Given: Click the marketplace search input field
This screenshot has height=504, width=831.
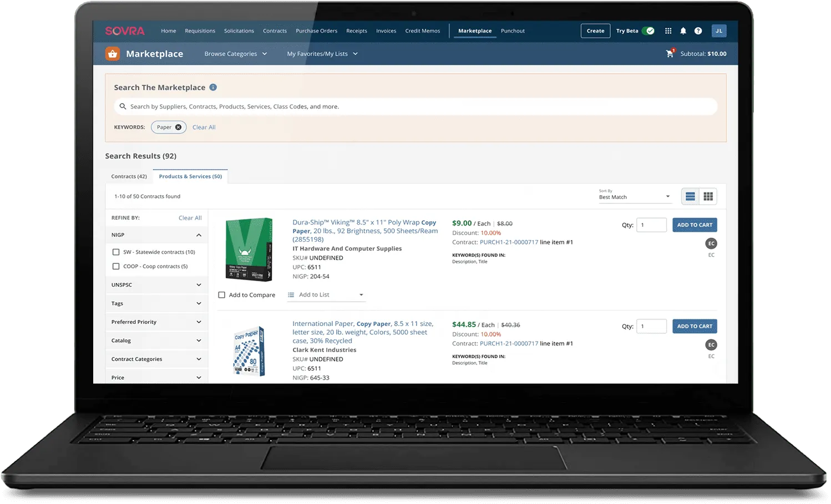Looking at the screenshot, I should (416, 106).
